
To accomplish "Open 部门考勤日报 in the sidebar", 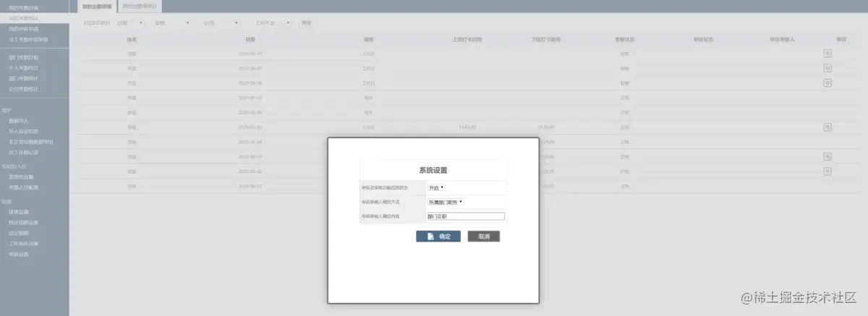I will 23,57.
